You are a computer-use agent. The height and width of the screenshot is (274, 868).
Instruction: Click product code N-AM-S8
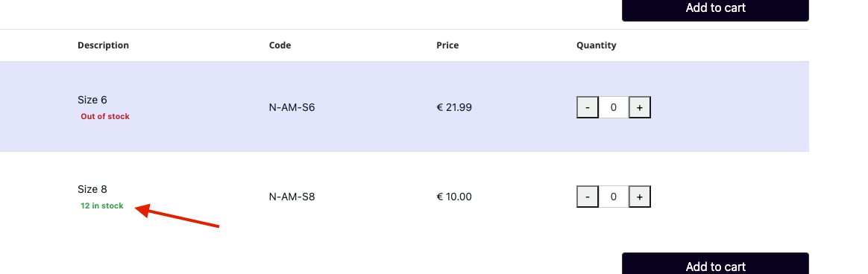coord(292,197)
